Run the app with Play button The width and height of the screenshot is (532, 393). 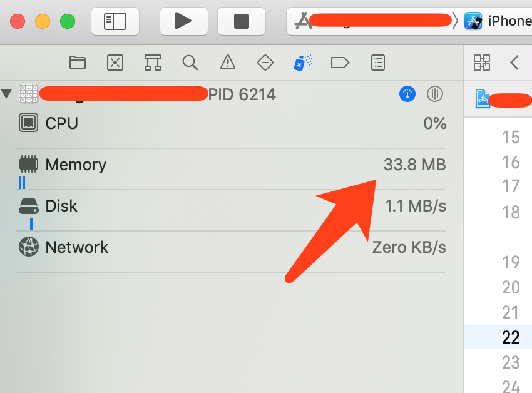183,21
